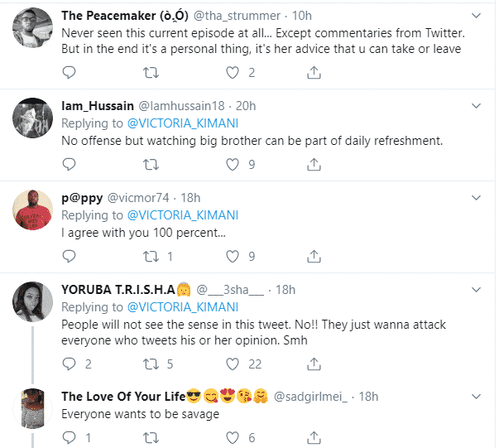Reply to The Love Of Your Life's tweet
The width and height of the screenshot is (499, 448).
pos(70,437)
